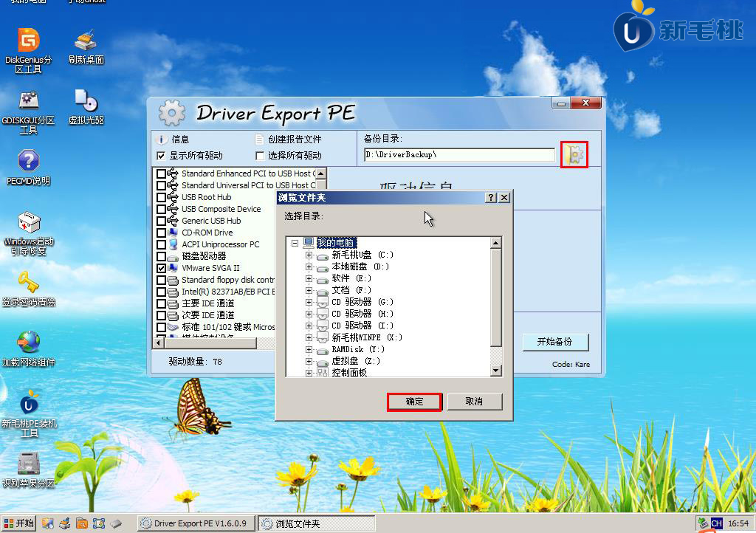756x533 pixels.
Task: Click the CH input language tray indicator
Action: [x=716, y=523]
